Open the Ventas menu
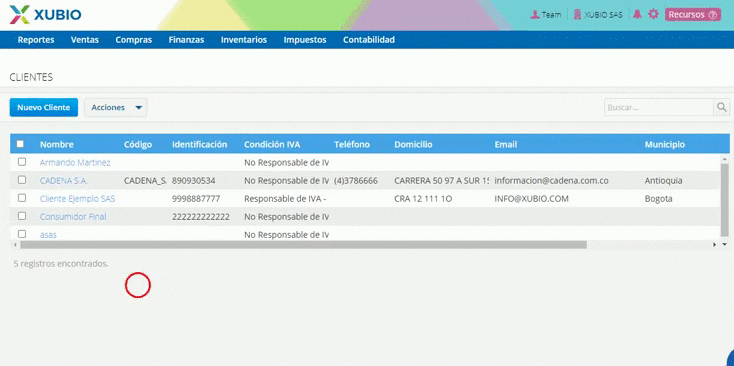Image resolution: width=734 pixels, height=366 pixels. click(85, 40)
